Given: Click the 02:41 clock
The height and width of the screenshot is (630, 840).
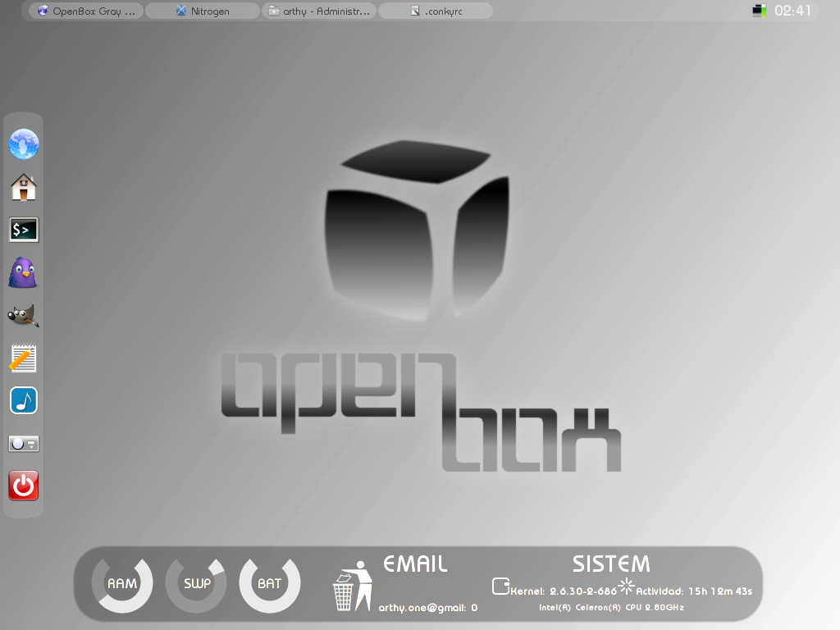Looking at the screenshot, I should [793, 11].
